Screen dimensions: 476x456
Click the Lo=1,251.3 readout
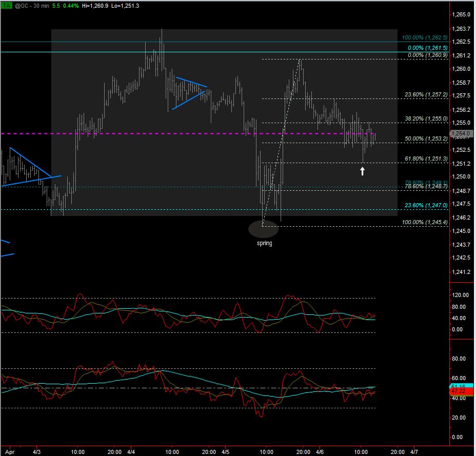(x=125, y=6)
